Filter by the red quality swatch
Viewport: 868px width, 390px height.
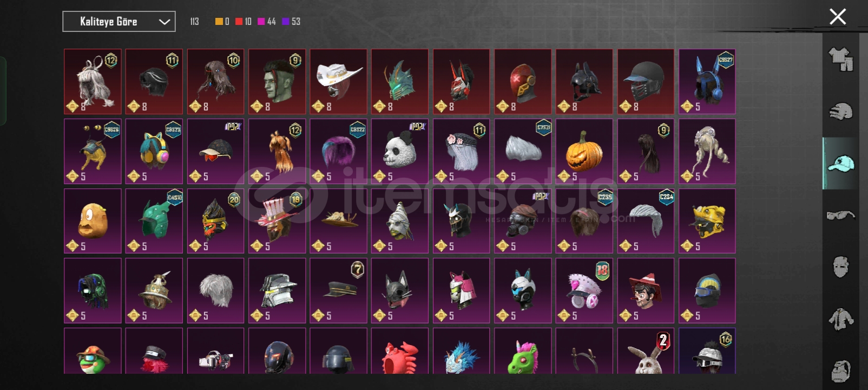(239, 22)
